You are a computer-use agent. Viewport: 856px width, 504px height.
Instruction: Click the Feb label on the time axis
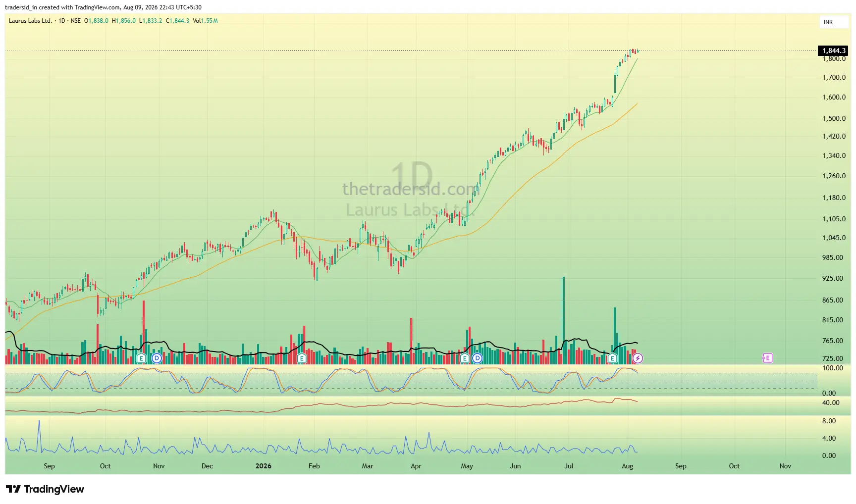pos(314,466)
